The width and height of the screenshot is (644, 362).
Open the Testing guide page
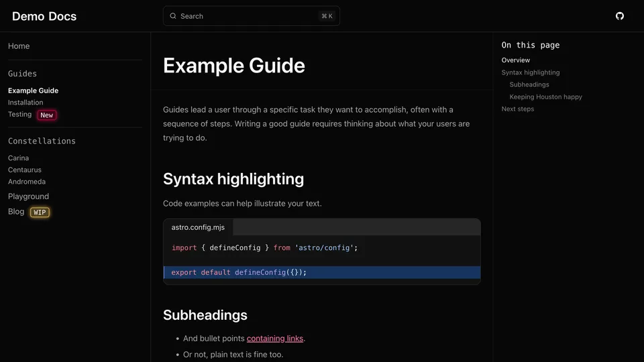(19, 115)
